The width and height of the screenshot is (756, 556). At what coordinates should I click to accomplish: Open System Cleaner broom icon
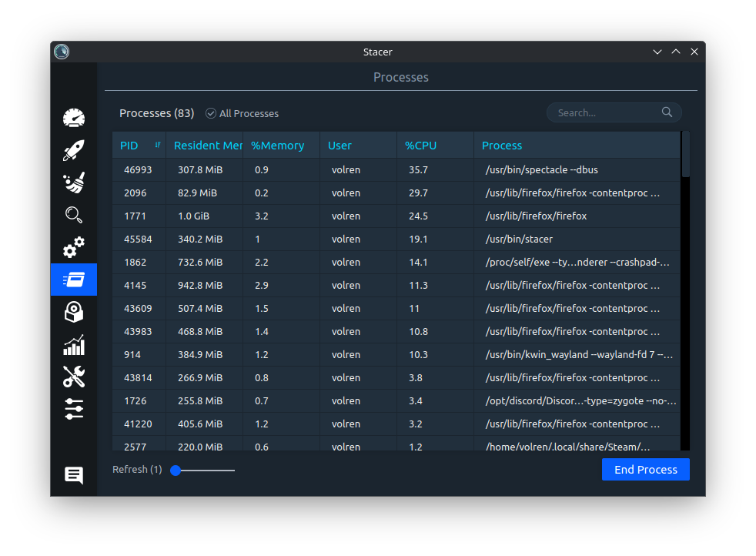pyautogui.click(x=74, y=183)
